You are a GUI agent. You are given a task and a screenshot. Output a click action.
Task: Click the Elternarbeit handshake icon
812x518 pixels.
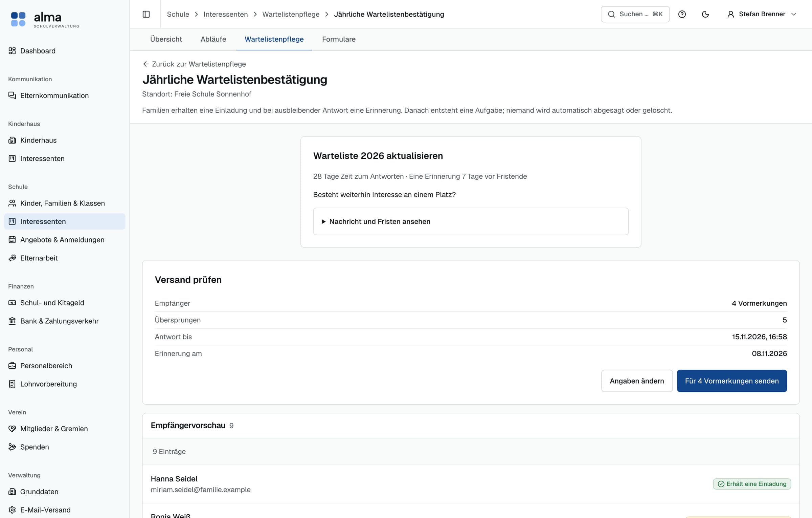[12, 258]
